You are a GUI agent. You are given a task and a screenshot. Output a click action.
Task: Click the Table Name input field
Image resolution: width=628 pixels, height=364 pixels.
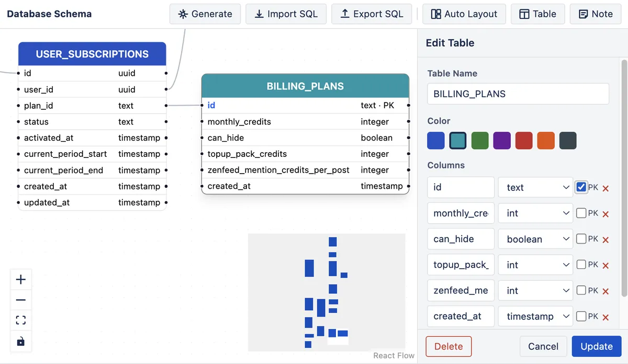pyautogui.click(x=518, y=94)
